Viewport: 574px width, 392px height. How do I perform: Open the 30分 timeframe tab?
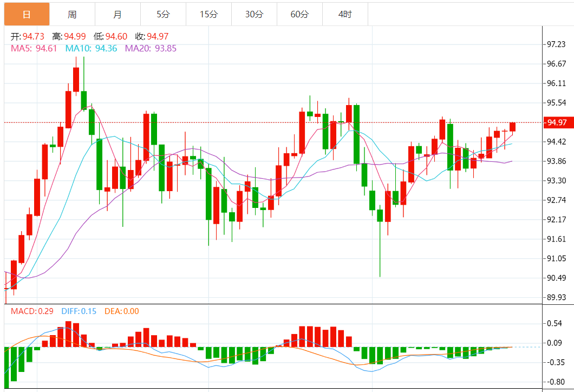pyautogui.click(x=254, y=14)
